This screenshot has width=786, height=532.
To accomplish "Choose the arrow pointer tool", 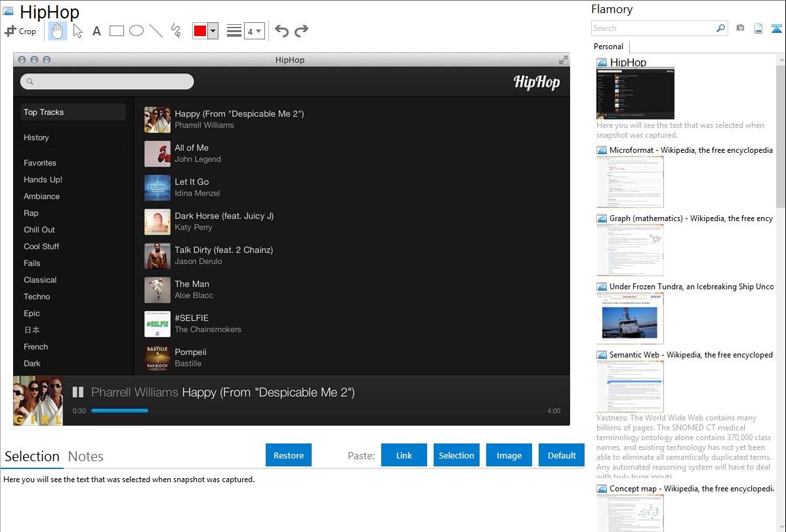I will pyautogui.click(x=77, y=31).
